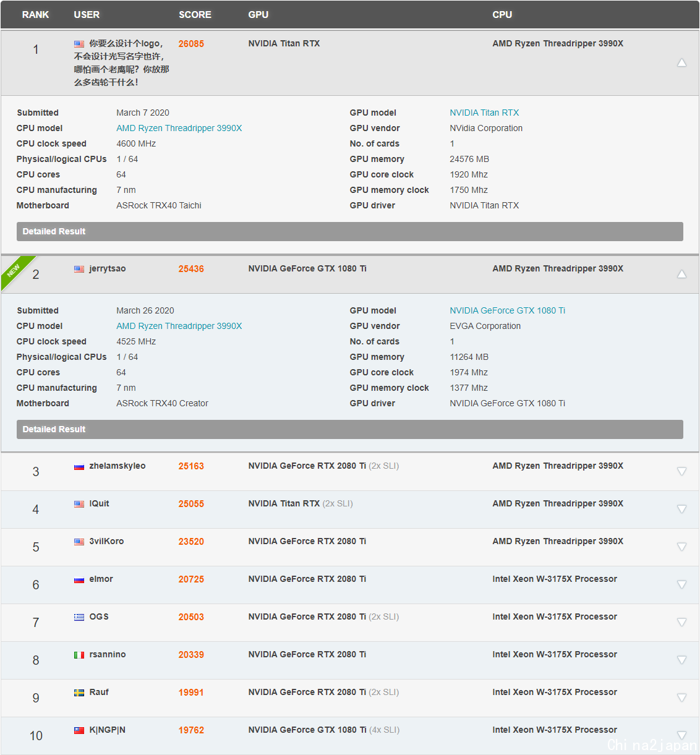Screen dimensions: 700x755
Task: Click NVidia Corporation GPU vendor value
Action: 486,128
